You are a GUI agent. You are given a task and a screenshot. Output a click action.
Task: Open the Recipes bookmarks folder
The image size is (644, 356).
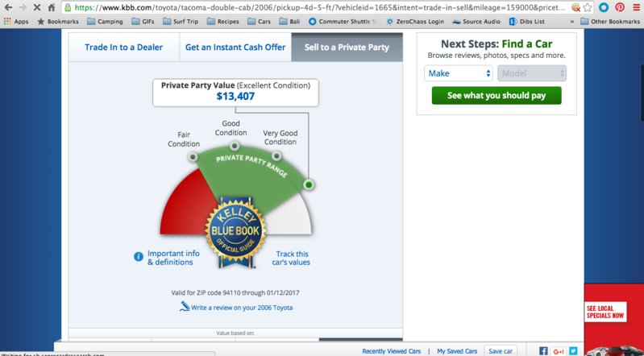[222, 22]
